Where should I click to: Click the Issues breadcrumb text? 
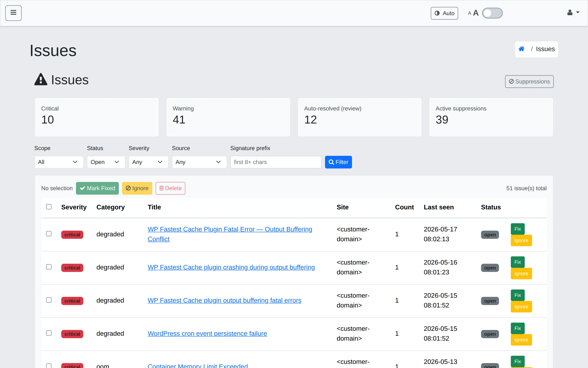[x=545, y=49]
